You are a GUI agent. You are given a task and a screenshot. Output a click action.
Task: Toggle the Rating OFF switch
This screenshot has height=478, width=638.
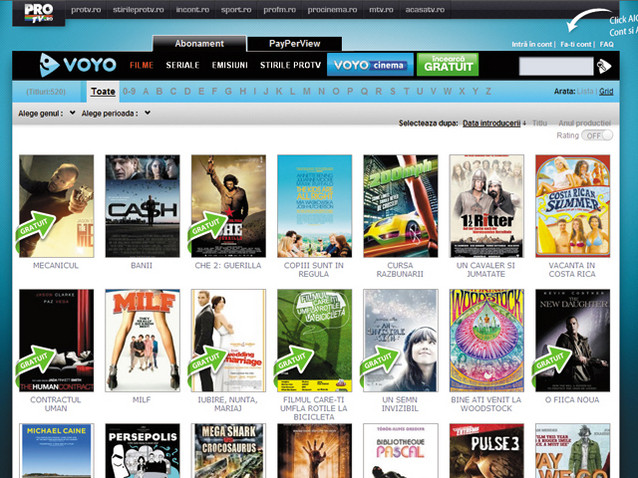[598, 135]
